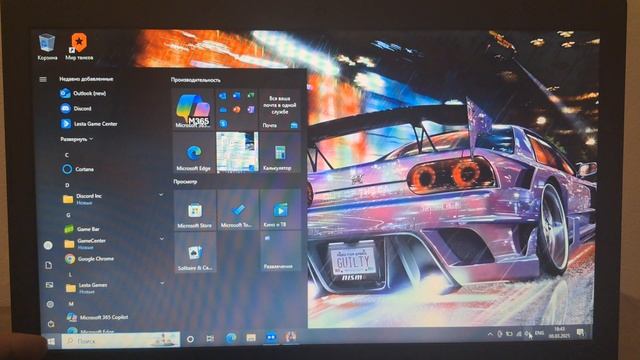Open the photo live tile beside Edge
Viewport: 640px width, 360px height.
pyautogui.click(x=237, y=153)
